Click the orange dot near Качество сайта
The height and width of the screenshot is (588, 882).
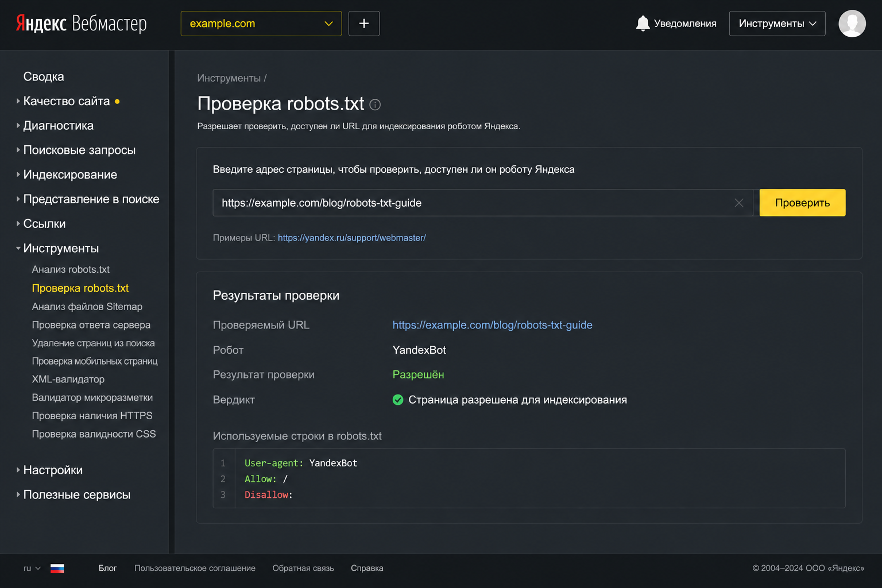click(117, 102)
